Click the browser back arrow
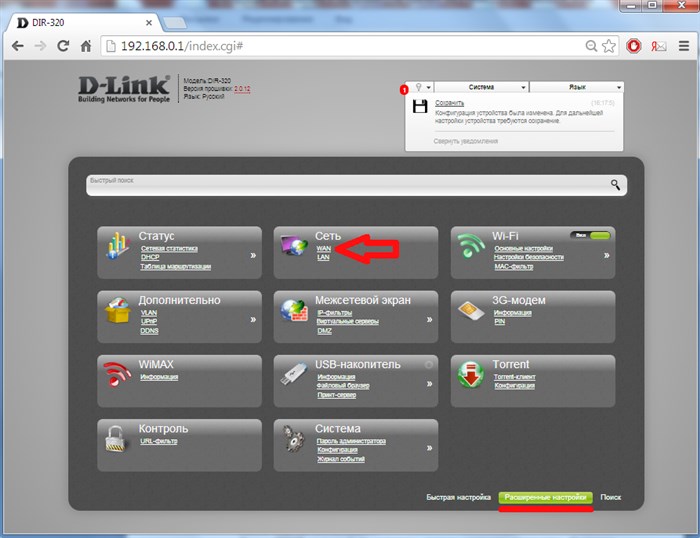Image resolution: width=700 pixels, height=538 pixels. (x=18, y=46)
